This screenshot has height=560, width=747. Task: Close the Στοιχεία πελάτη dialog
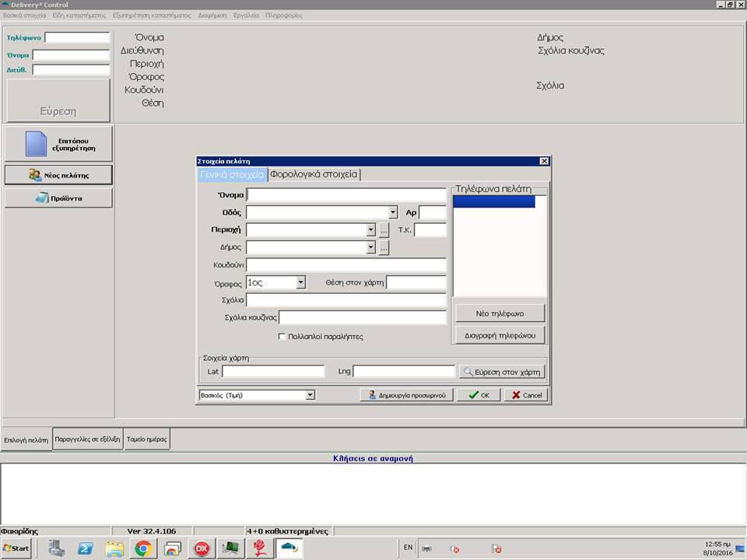click(x=544, y=162)
